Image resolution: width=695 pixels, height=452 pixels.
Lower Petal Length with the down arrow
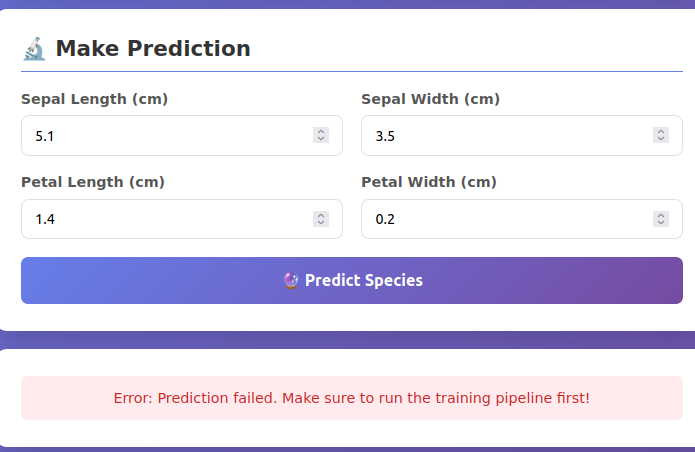point(321,223)
